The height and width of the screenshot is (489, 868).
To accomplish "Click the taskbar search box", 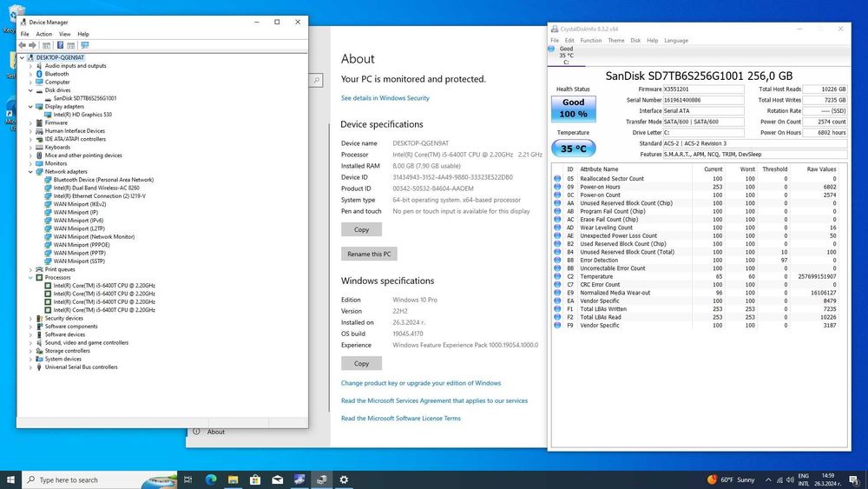I will pyautogui.click(x=100, y=479).
